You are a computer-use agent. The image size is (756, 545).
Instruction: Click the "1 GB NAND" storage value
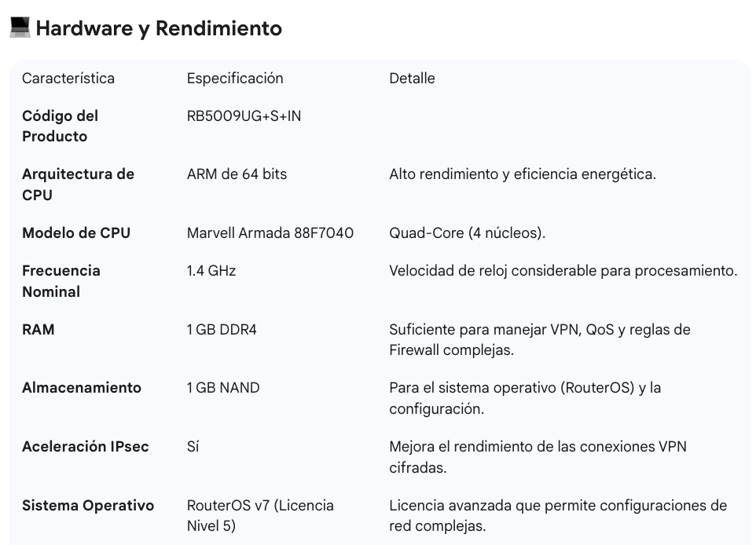[223, 388]
